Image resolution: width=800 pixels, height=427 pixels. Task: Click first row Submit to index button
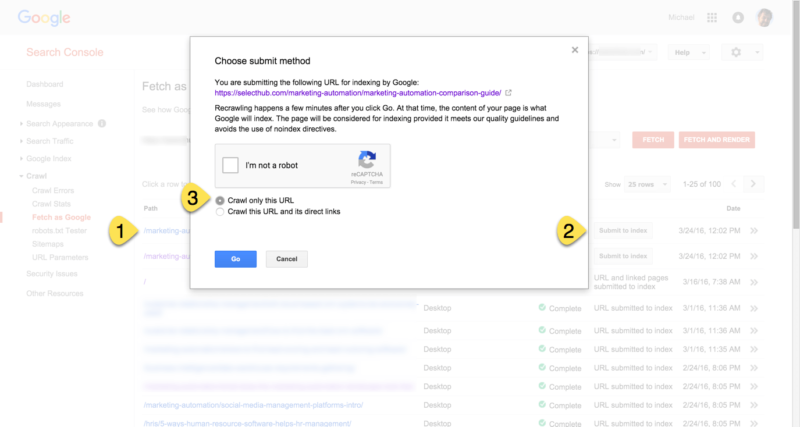pos(623,231)
